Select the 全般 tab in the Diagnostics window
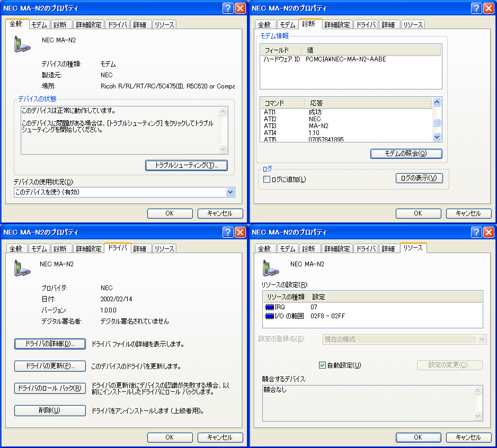 [264, 25]
